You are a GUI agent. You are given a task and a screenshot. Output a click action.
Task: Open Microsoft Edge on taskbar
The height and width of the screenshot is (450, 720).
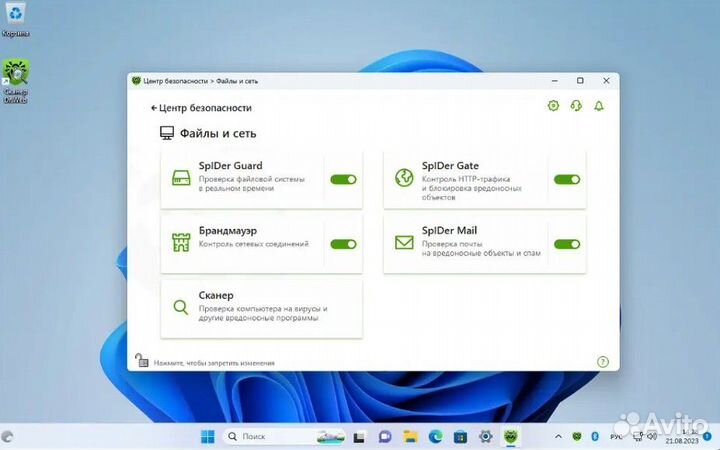435,436
